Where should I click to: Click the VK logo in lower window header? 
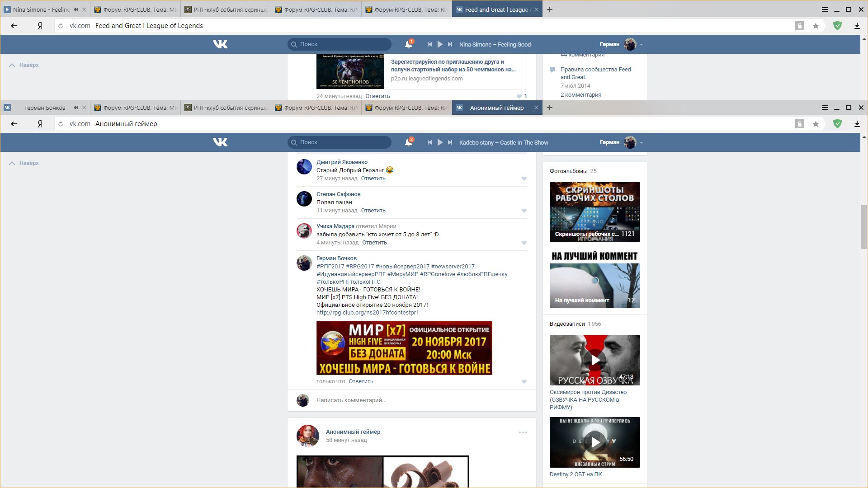[220, 142]
